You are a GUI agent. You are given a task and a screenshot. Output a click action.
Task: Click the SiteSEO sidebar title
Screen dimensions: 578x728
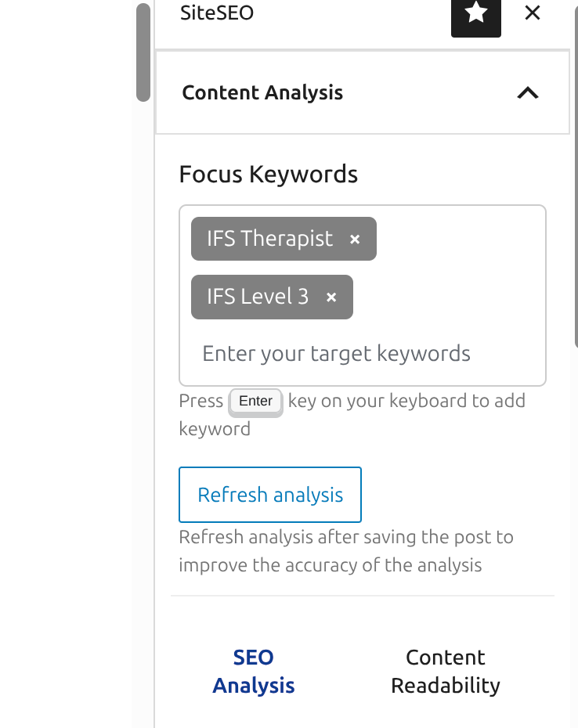click(217, 13)
